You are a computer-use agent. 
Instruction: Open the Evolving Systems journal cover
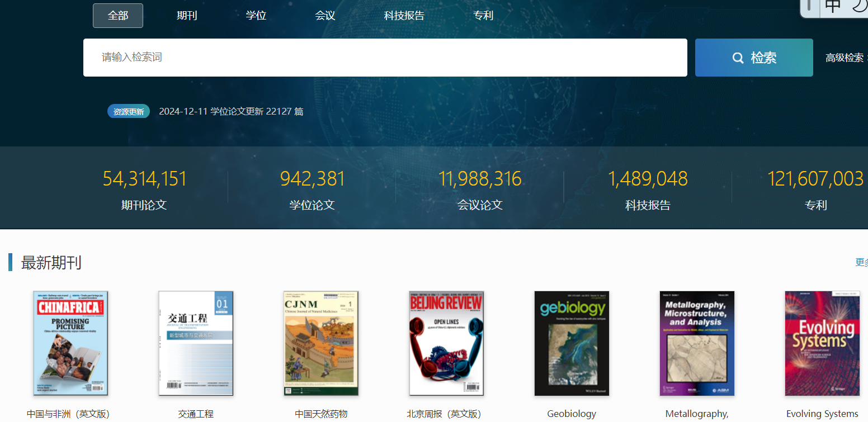(x=822, y=343)
